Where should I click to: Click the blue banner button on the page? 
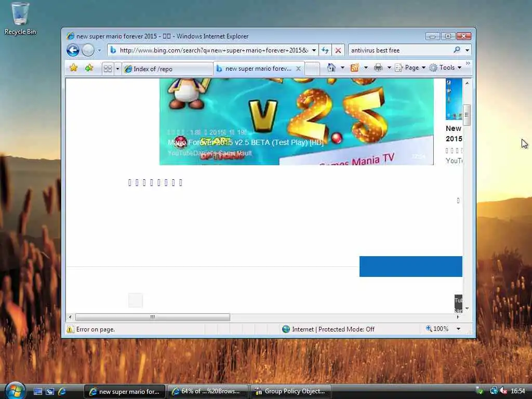coord(411,267)
